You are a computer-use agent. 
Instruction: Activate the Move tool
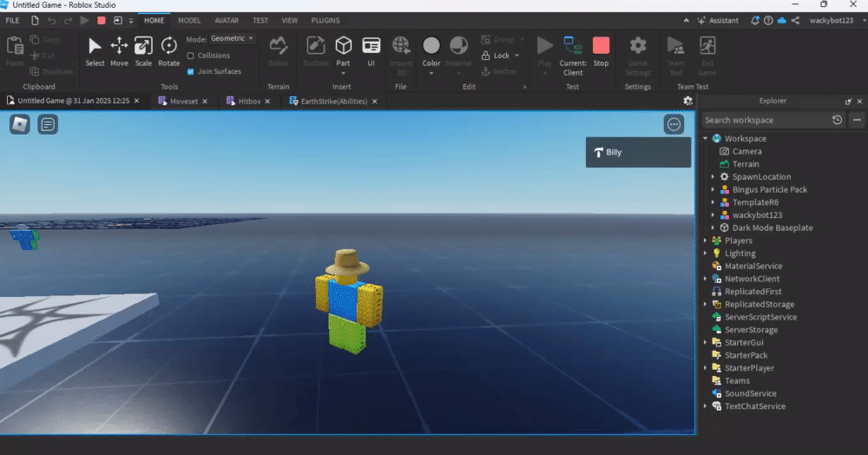[x=119, y=51]
